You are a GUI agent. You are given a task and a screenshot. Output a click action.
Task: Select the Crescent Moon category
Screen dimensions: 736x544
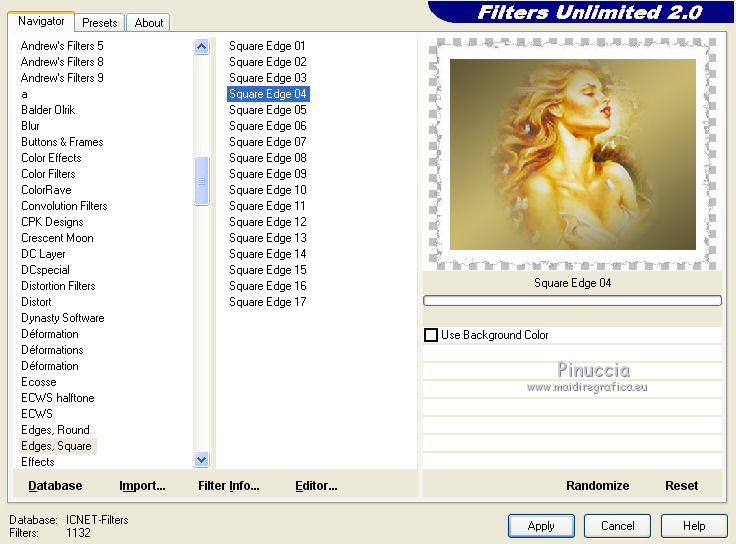click(x=57, y=238)
